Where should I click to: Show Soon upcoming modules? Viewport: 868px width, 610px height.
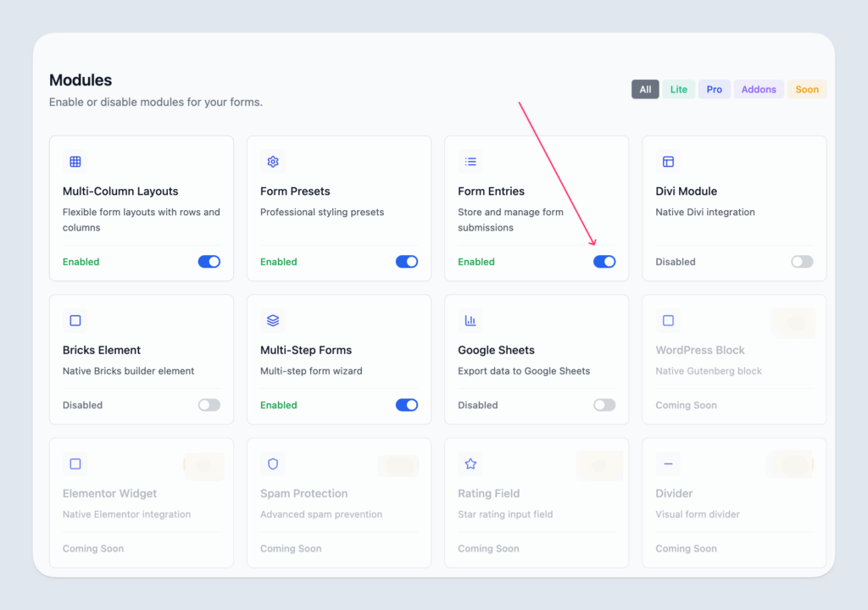coord(807,89)
